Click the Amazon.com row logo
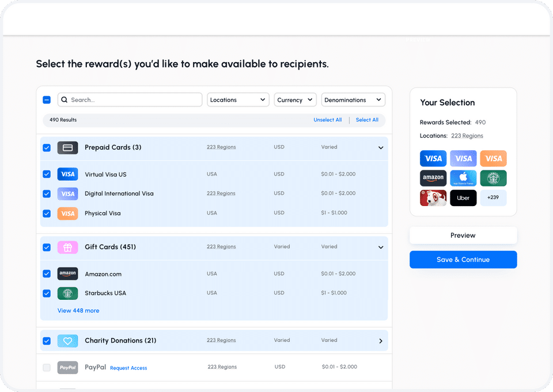 [67, 274]
